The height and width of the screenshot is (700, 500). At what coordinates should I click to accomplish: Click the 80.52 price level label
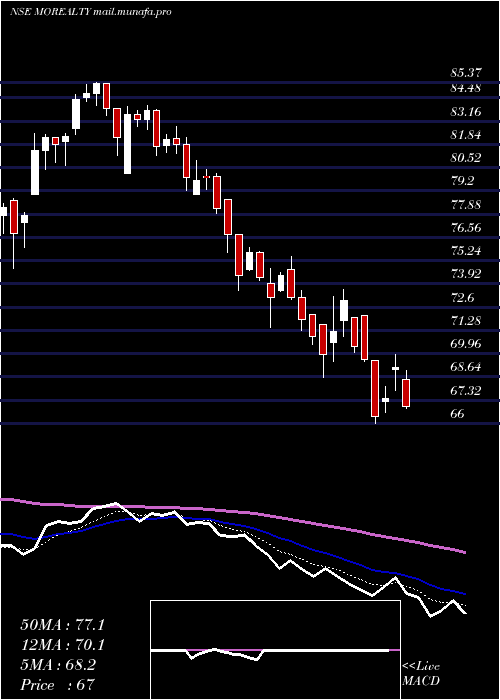(466, 158)
